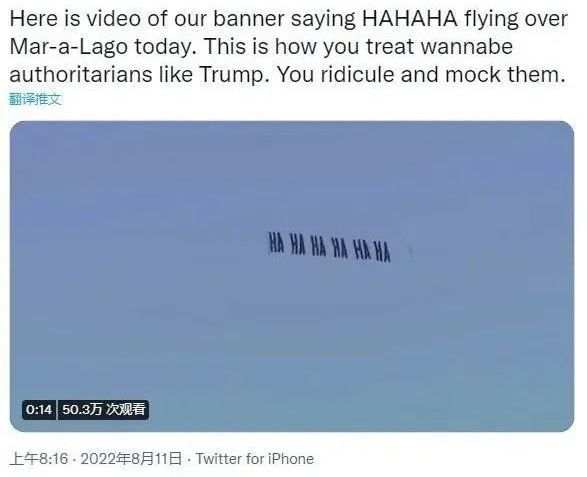The width and height of the screenshot is (587, 477).
Task: Click the word authoritarians in the tweet
Action: [x=81, y=75]
